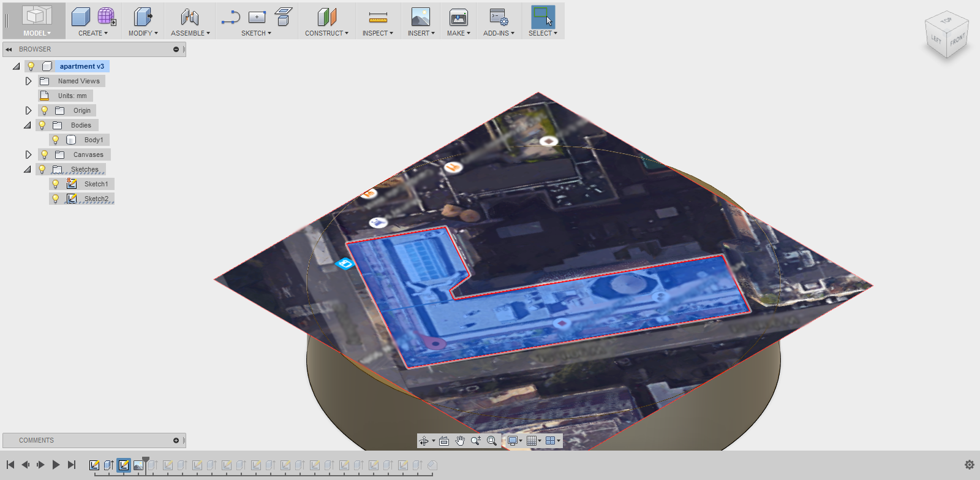Expand the Origin folder
Screen dimensions: 980x480
28,110
